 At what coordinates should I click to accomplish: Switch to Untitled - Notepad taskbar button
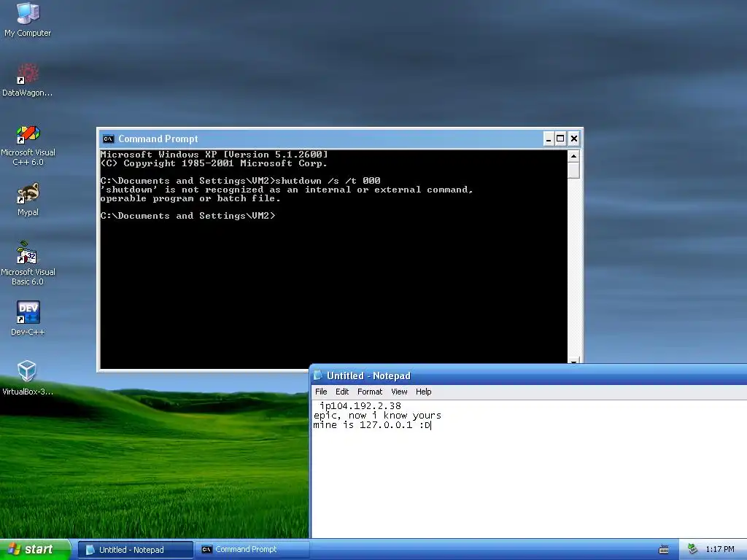pyautogui.click(x=135, y=550)
